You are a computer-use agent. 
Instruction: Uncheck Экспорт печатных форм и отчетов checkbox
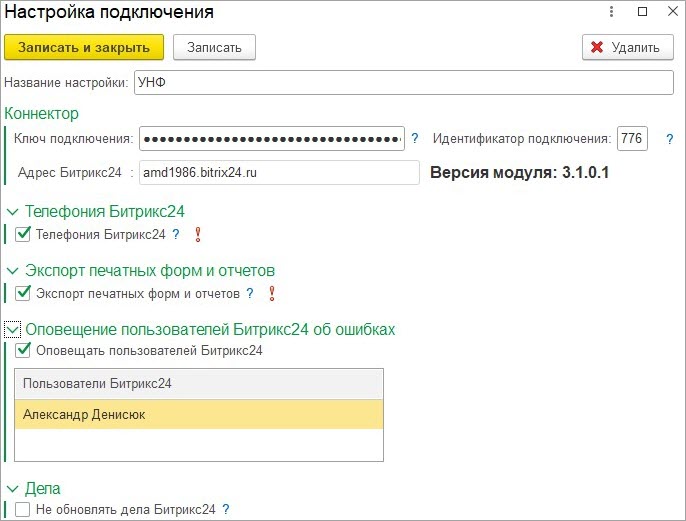[x=22, y=293]
